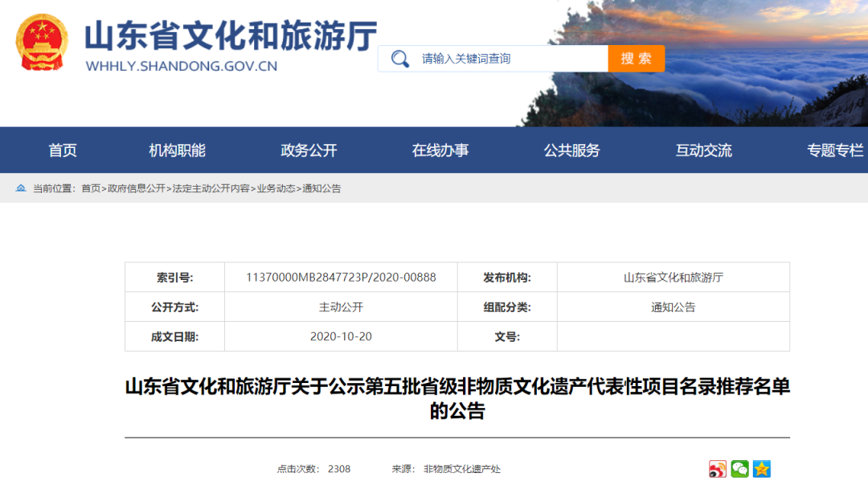Open the 在线办事 navigation menu
This screenshot has height=502, width=868.
click(440, 150)
